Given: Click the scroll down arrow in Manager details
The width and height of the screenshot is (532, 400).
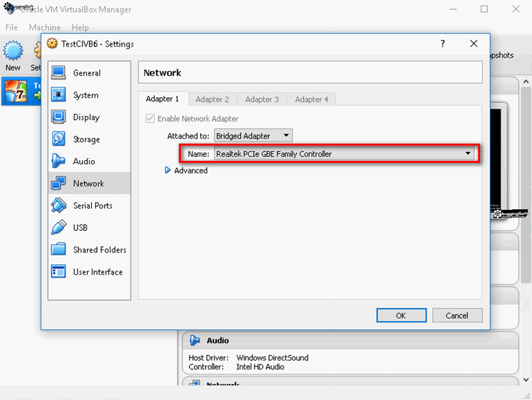Looking at the screenshot, I should coord(526,380).
